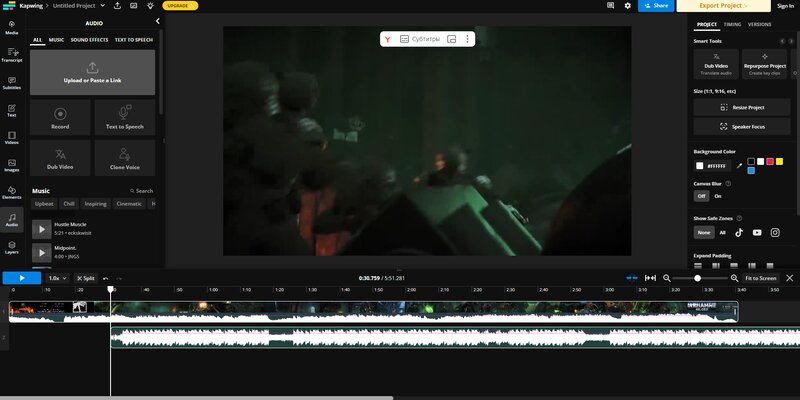Image resolution: width=800 pixels, height=400 pixels.
Task: Set safe zones to All
Action: pyautogui.click(x=722, y=233)
